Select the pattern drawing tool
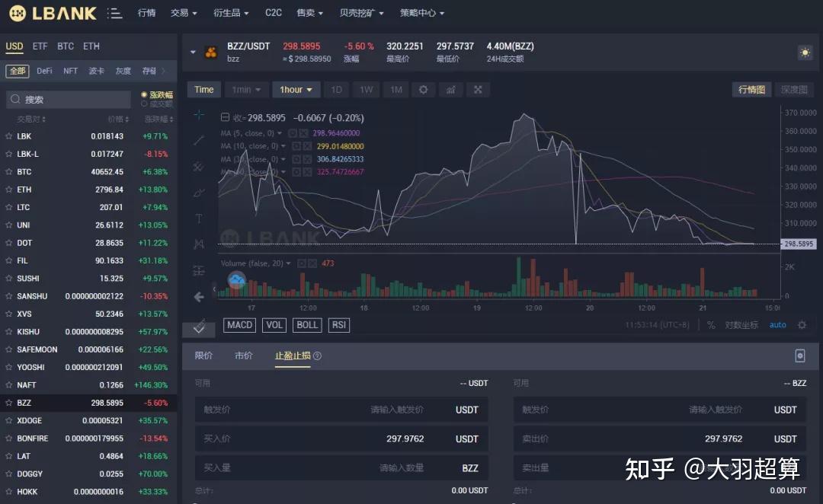The width and height of the screenshot is (823, 504). 199,244
